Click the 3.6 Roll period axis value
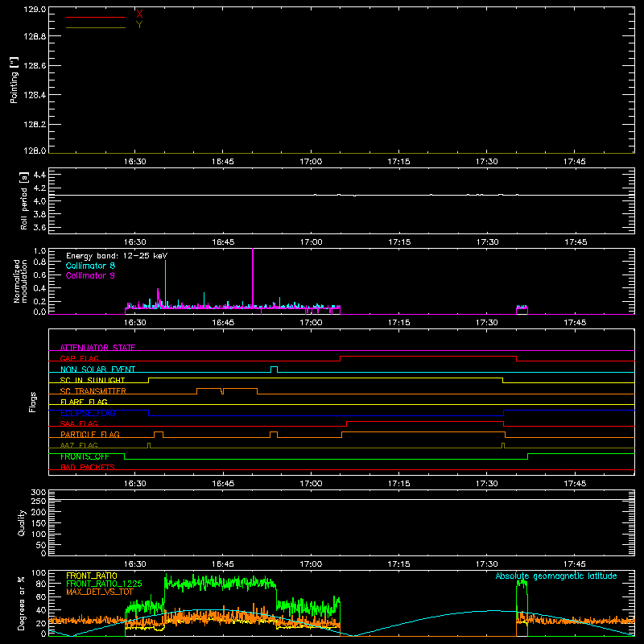This screenshot has width=644, height=644. click(x=39, y=227)
